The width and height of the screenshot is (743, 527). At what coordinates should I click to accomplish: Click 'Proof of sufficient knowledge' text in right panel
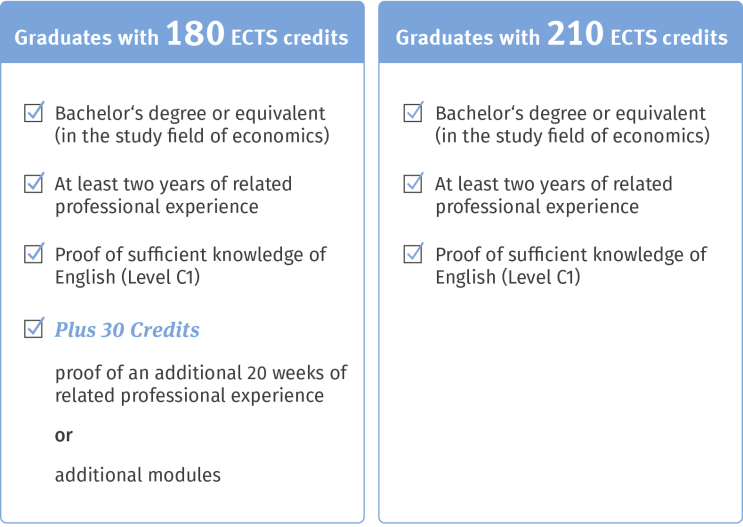coord(571,254)
